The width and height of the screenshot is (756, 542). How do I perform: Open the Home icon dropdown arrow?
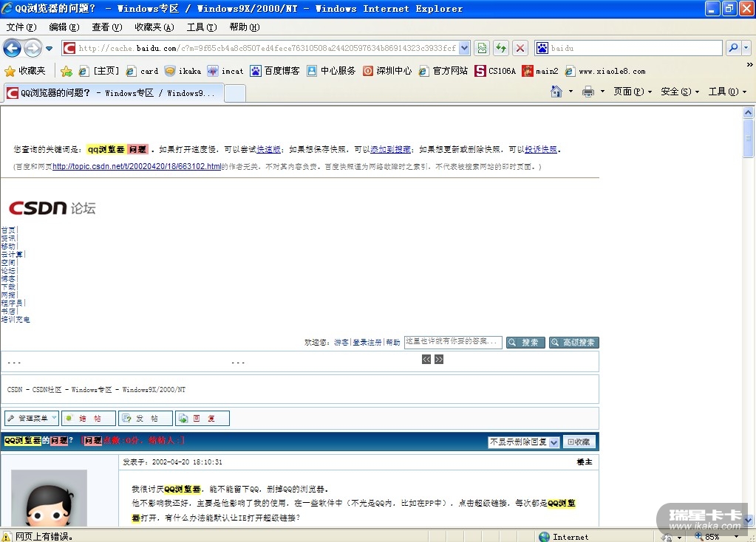(571, 92)
